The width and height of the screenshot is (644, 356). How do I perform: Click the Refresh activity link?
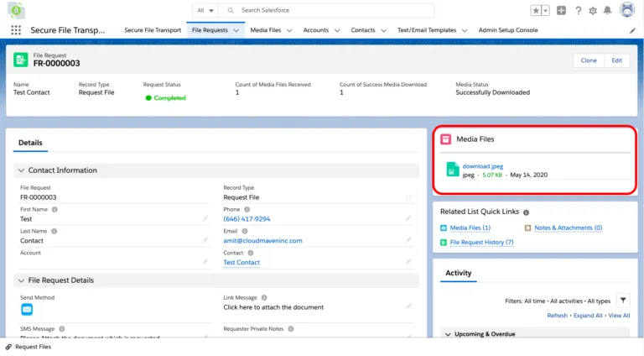[x=557, y=316]
